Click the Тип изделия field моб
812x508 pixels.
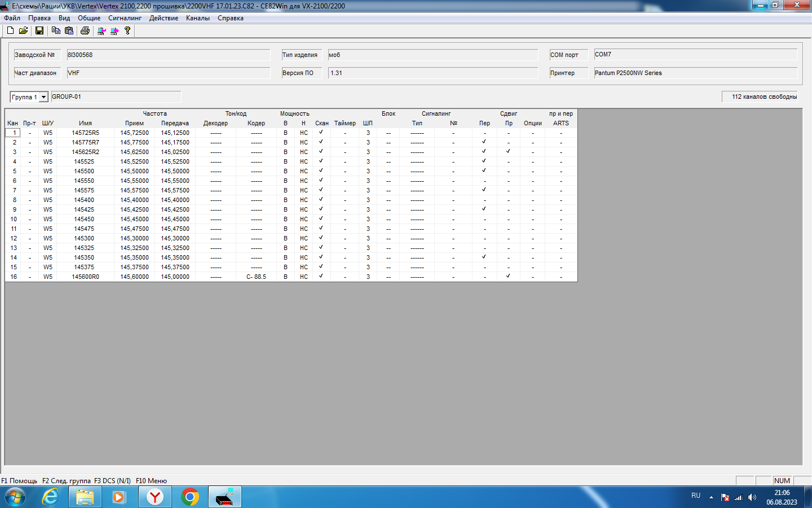tap(433, 55)
